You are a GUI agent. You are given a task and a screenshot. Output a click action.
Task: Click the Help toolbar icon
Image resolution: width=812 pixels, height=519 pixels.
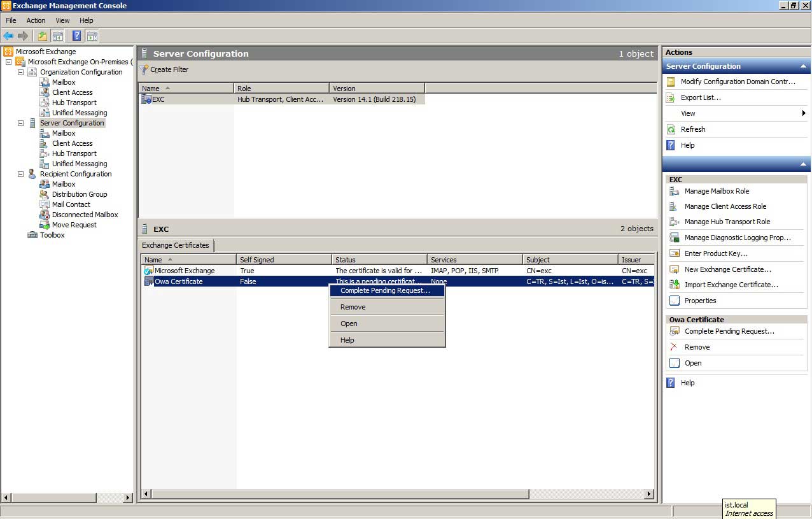tap(76, 36)
